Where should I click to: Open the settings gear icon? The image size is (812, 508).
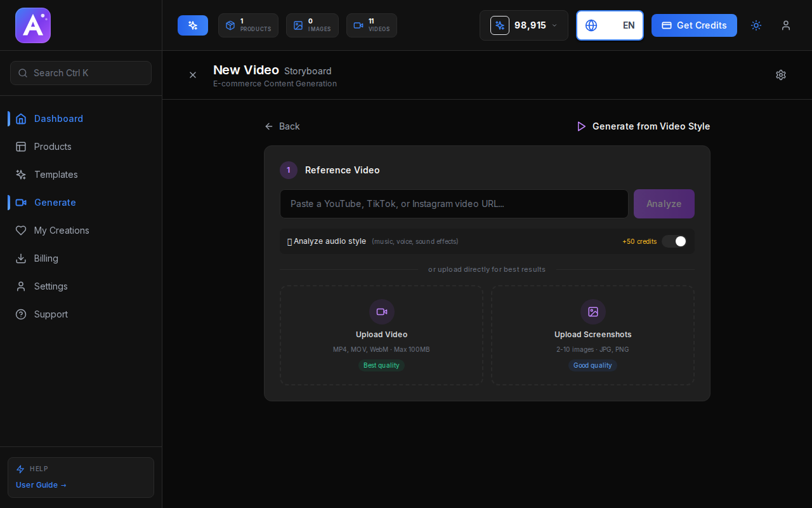(x=781, y=75)
